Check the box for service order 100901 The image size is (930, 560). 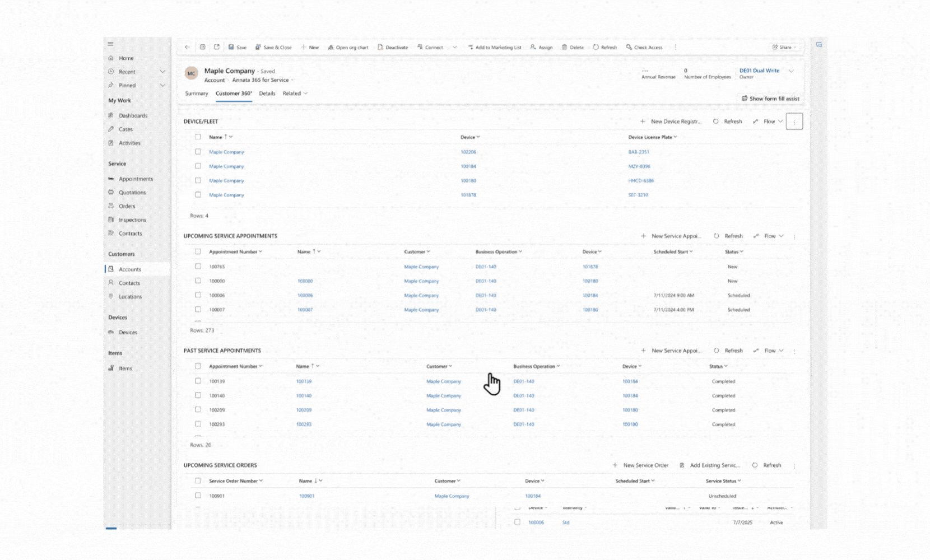[x=198, y=496]
